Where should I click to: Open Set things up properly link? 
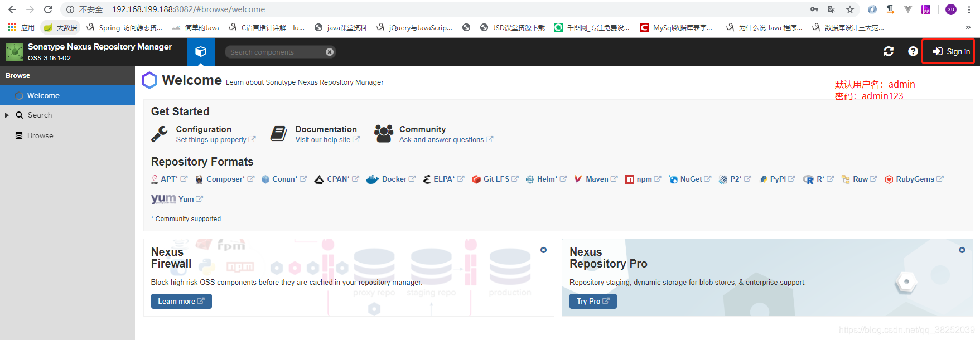(x=215, y=140)
